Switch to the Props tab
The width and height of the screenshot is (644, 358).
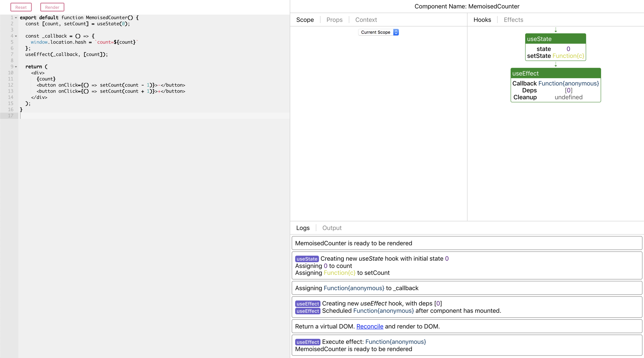tap(334, 20)
